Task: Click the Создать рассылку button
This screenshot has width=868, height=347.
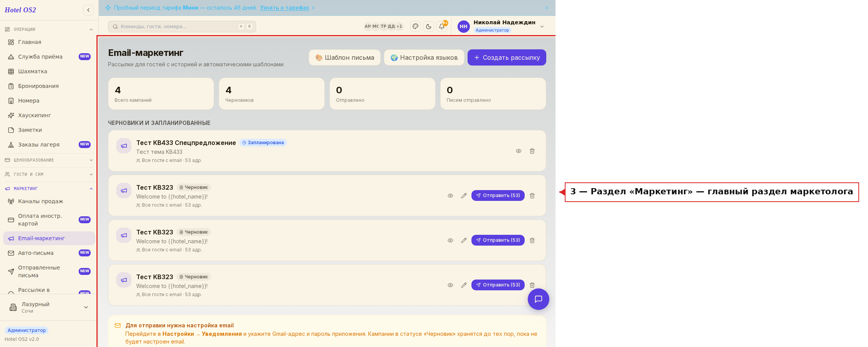Action: (507, 57)
